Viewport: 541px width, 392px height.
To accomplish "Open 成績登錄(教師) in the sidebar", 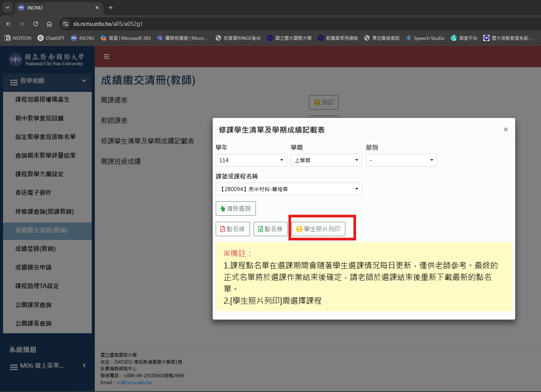I will (x=35, y=249).
